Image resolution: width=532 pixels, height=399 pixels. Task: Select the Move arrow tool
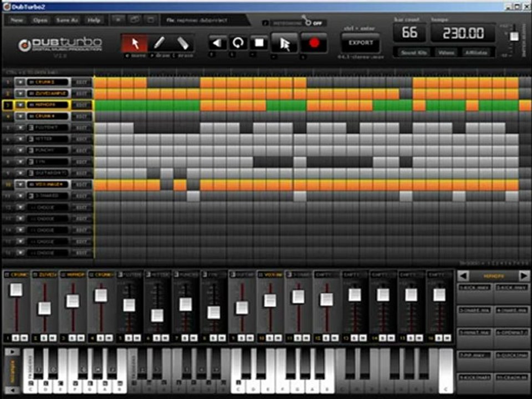[x=135, y=43]
